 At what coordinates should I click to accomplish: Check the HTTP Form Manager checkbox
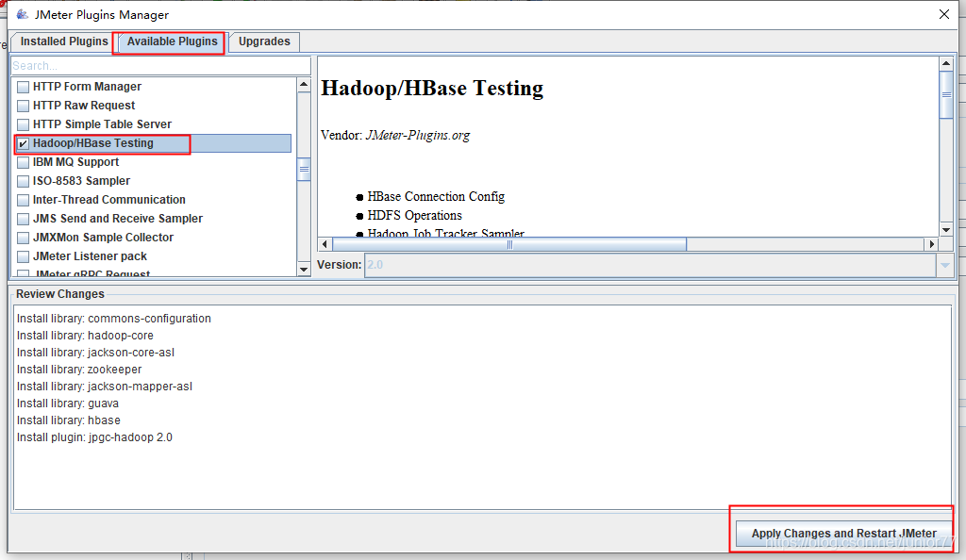[x=24, y=87]
